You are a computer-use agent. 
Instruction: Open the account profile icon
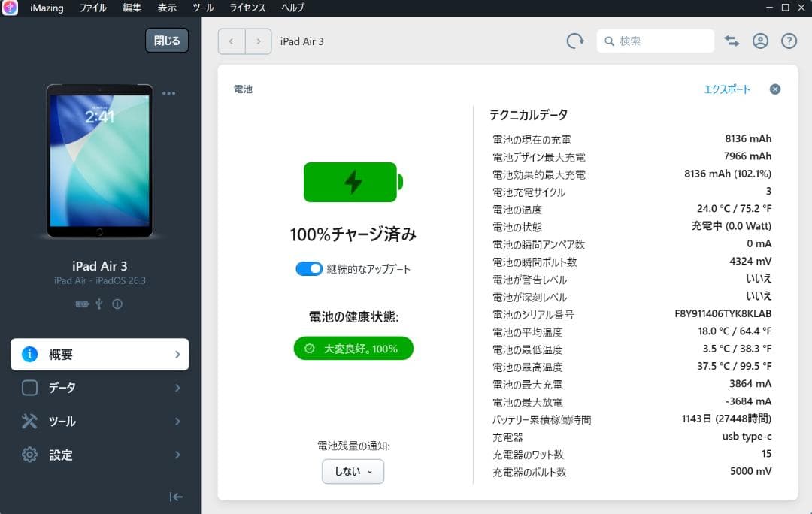tap(760, 41)
